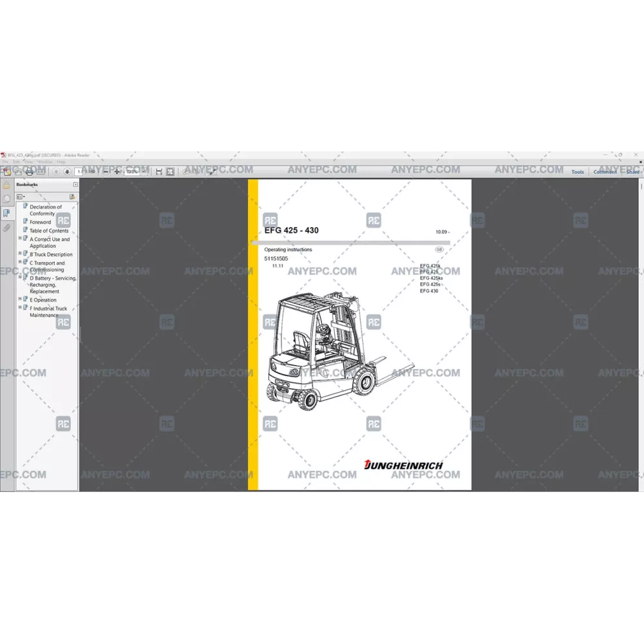Open the Comment pane

(x=605, y=172)
